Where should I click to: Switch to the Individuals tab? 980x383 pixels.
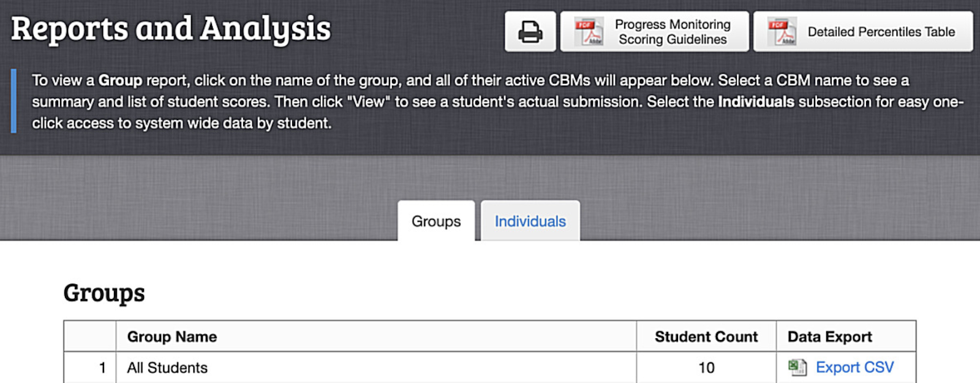pyautogui.click(x=530, y=221)
